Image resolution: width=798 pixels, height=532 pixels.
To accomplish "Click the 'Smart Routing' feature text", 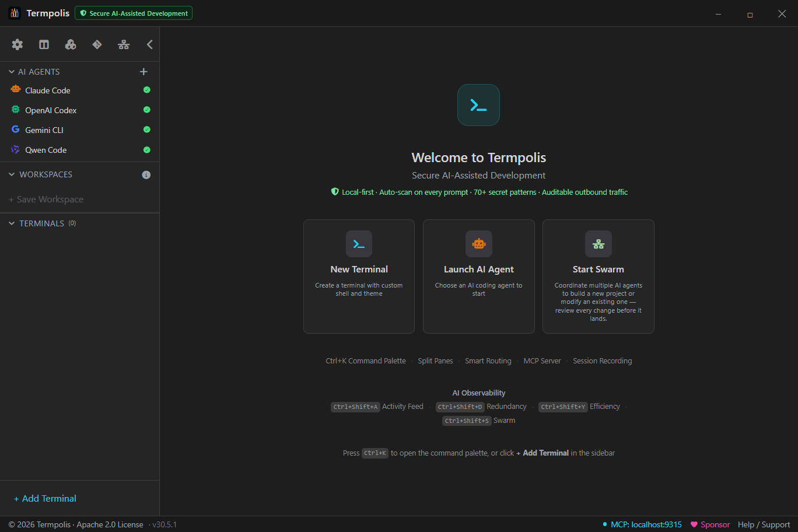I will [x=488, y=361].
